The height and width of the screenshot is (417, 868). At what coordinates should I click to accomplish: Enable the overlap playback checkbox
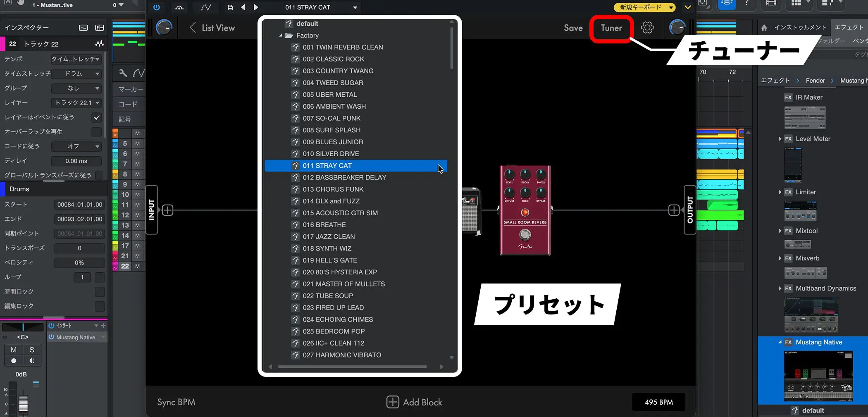coord(97,132)
